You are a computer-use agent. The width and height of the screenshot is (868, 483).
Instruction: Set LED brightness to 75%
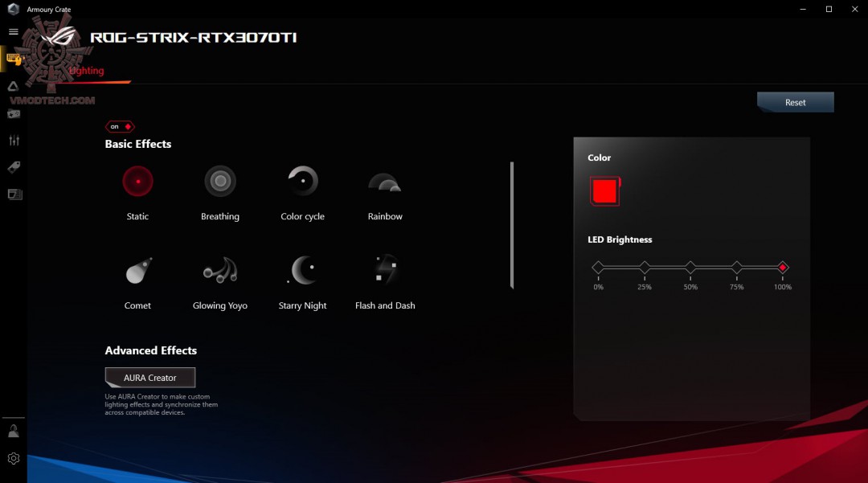[736, 268]
